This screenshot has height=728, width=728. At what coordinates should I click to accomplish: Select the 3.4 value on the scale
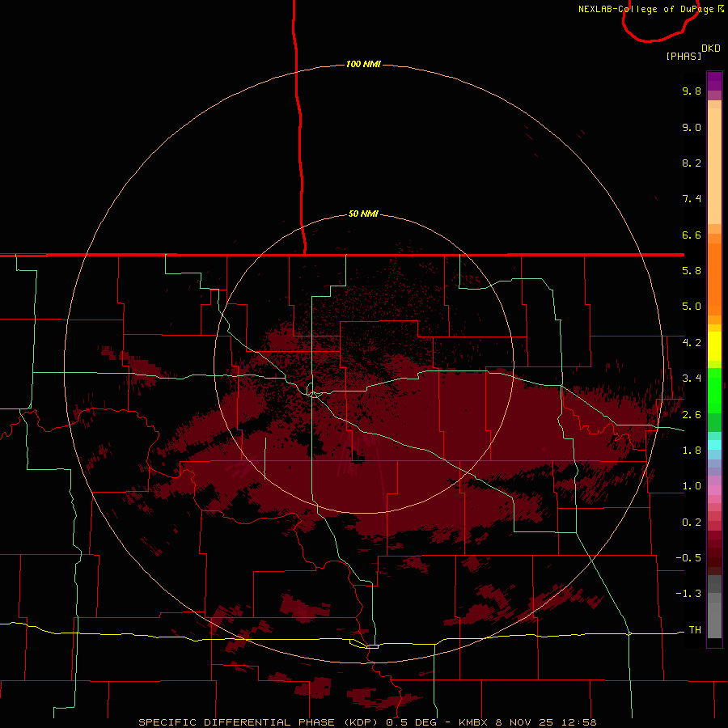tap(692, 379)
